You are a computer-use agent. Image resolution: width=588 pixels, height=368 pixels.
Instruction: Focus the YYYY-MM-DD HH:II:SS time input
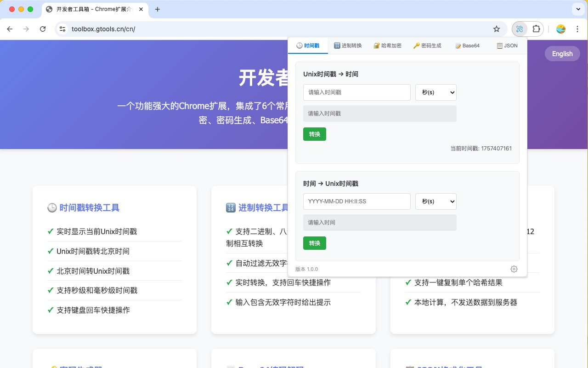(x=357, y=201)
